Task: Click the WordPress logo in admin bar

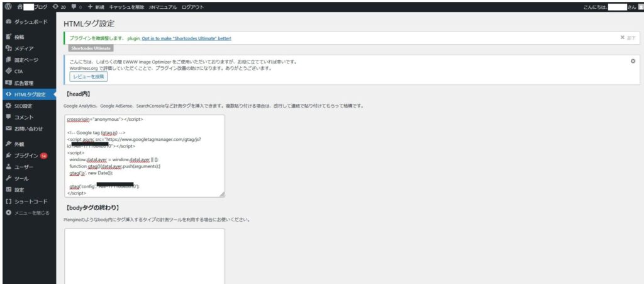Action: point(9,7)
